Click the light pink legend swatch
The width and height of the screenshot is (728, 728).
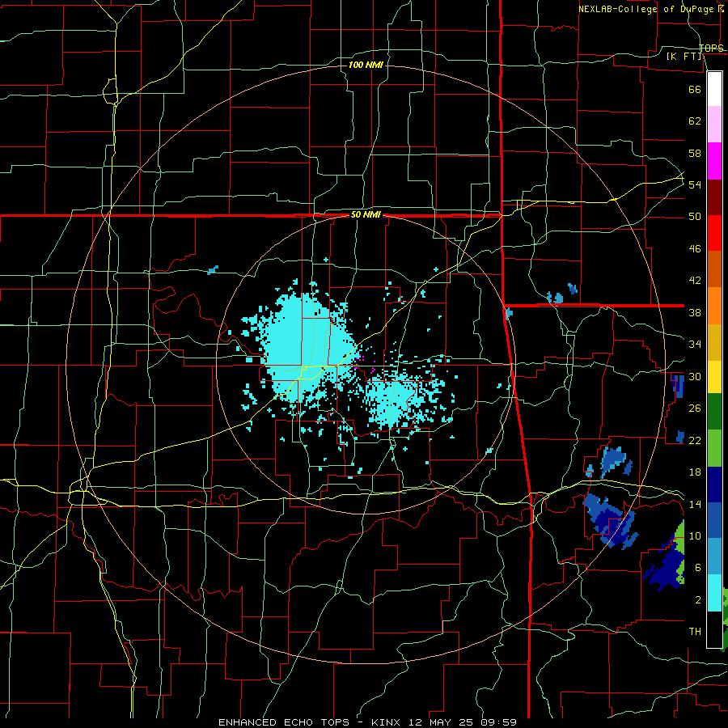[714, 125]
